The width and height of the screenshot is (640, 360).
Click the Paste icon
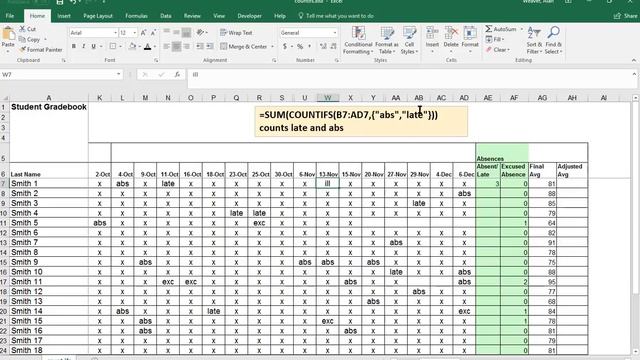coord(8,33)
